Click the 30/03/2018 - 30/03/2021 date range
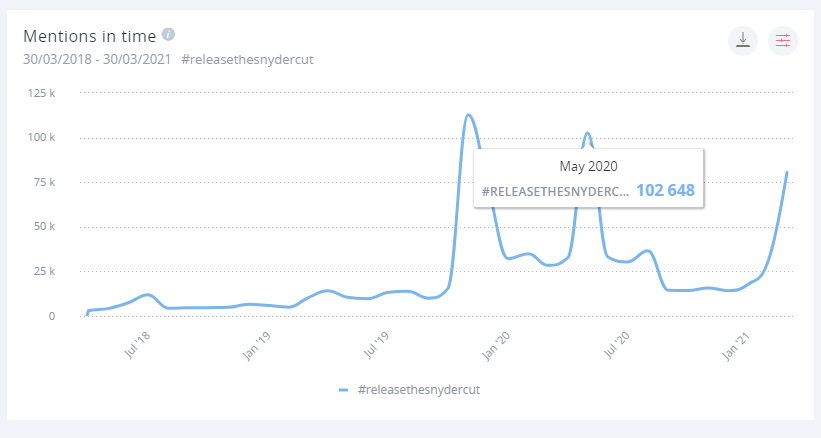 point(97,59)
